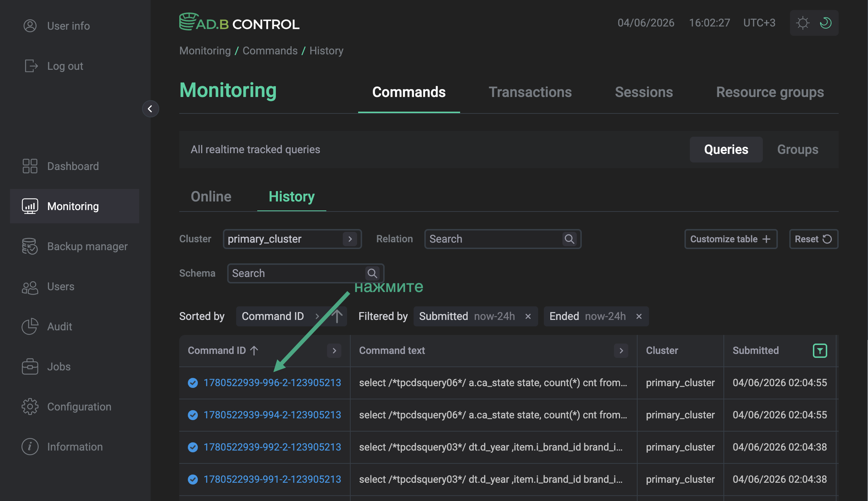Expand the Command text column chevron
The width and height of the screenshot is (868, 501).
[621, 351]
